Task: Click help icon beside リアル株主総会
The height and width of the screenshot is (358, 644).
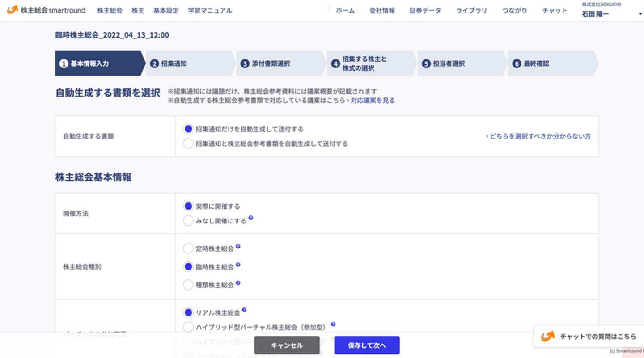Action: [244, 310]
